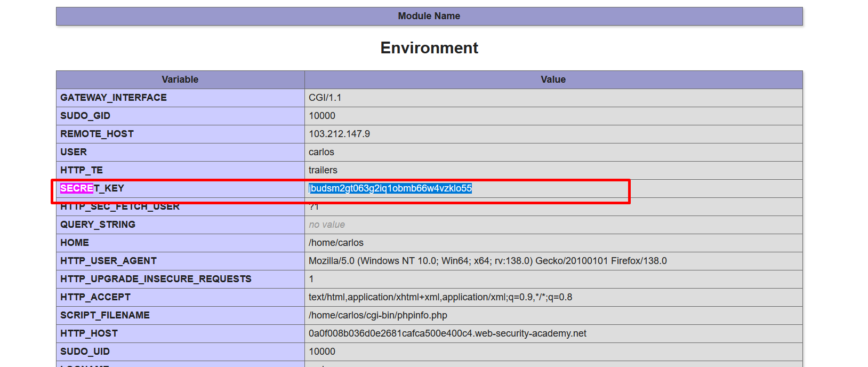Image resolution: width=868 pixels, height=367 pixels.
Task: Click the web-security-academy.net host value
Action: [447, 333]
